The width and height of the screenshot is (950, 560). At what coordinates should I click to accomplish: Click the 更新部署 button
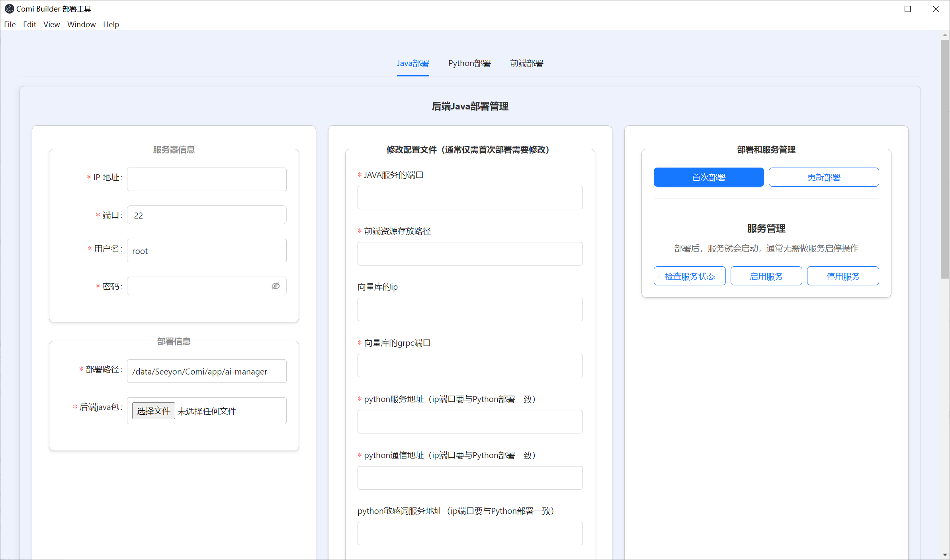(x=823, y=177)
